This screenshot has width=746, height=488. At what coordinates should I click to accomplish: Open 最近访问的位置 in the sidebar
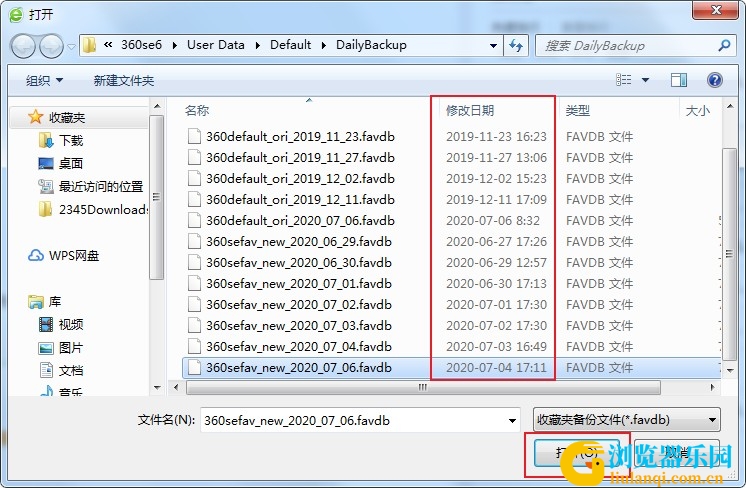pos(100,186)
